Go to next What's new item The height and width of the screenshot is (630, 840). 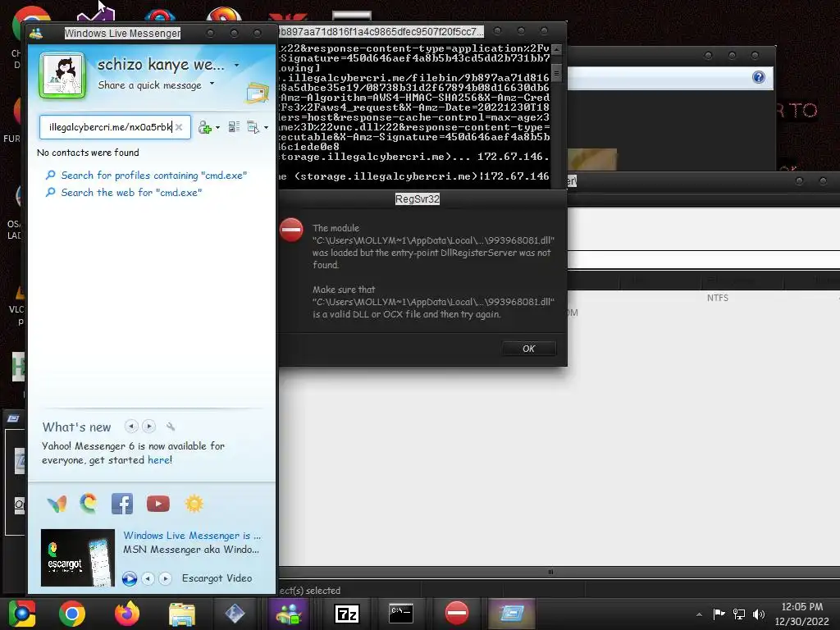(149, 427)
